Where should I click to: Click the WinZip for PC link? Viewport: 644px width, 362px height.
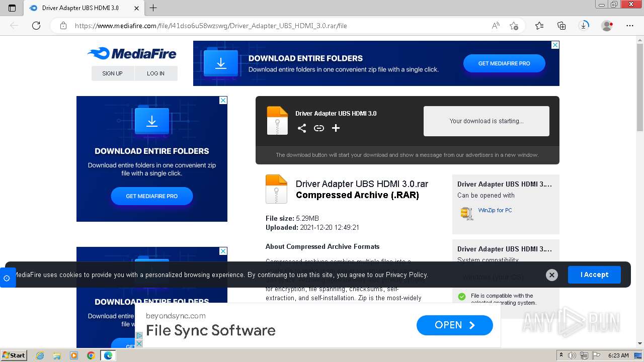click(x=495, y=210)
